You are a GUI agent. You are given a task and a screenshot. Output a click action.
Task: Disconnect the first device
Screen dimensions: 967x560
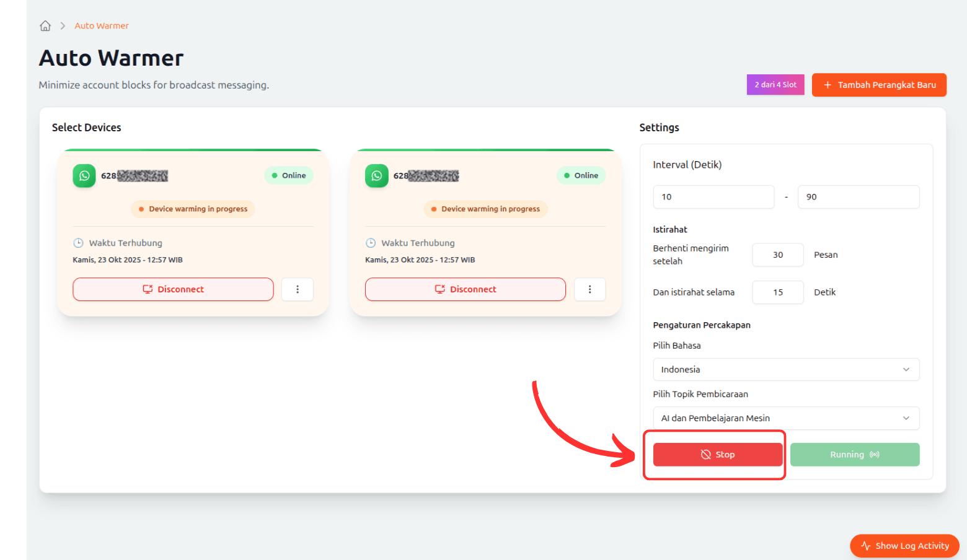point(173,289)
